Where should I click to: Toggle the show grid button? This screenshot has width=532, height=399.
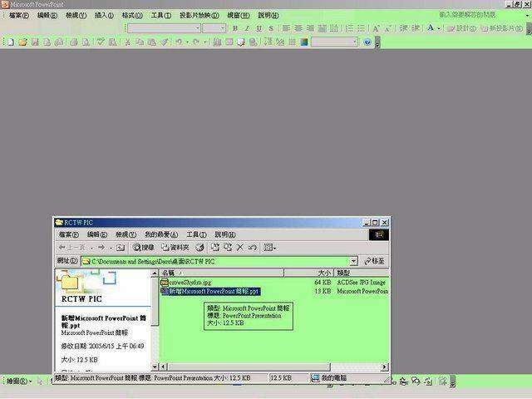click(x=292, y=42)
